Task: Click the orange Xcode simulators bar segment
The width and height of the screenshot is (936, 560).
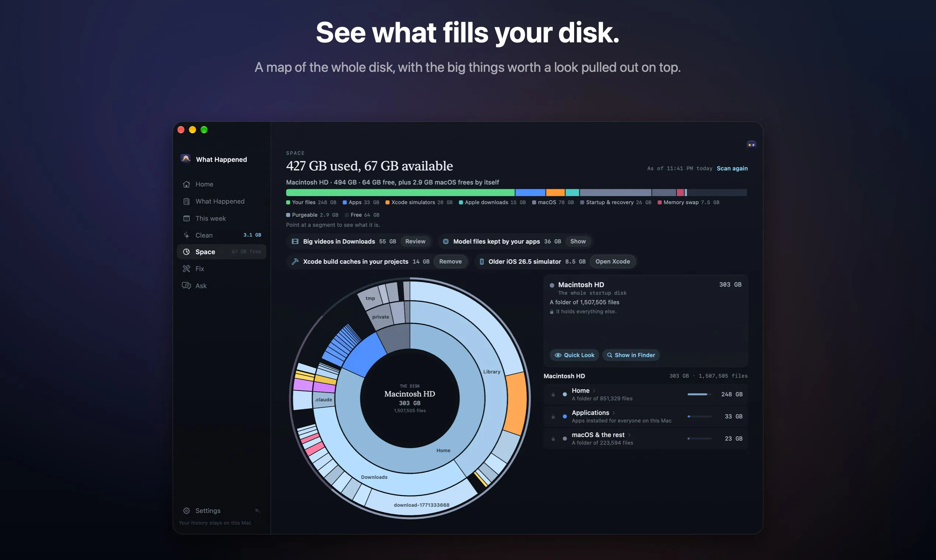Action: pos(555,192)
